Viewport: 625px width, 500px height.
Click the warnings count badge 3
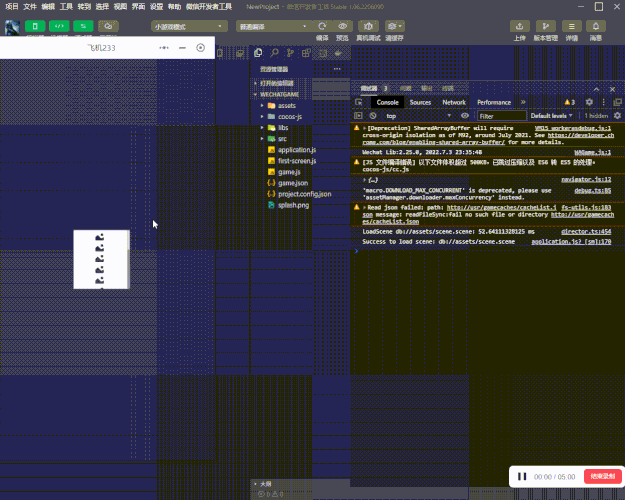(570, 102)
